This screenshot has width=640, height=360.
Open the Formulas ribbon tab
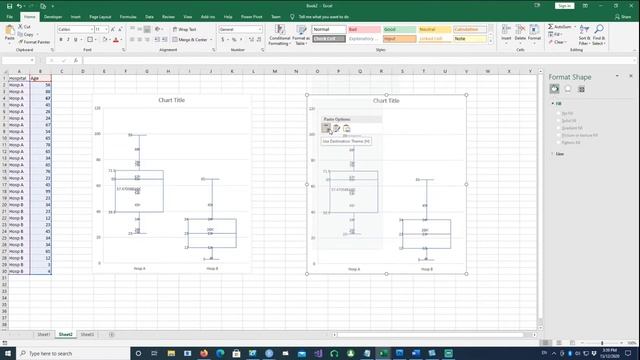(128, 17)
